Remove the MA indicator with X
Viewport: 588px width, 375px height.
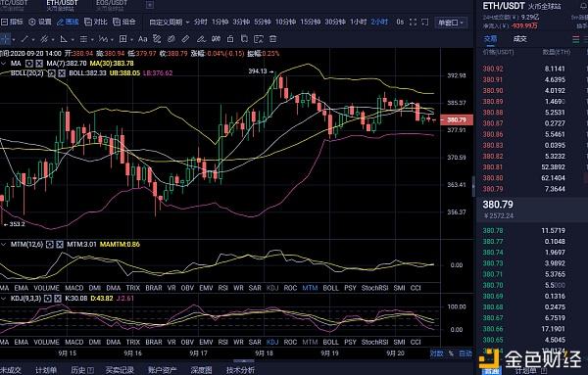tap(39, 64)
